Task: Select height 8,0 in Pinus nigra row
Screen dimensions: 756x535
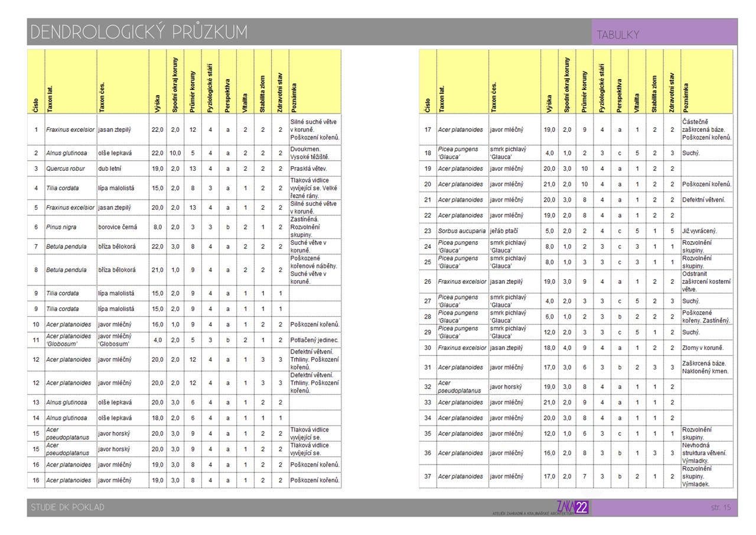Action: point(158,227)
